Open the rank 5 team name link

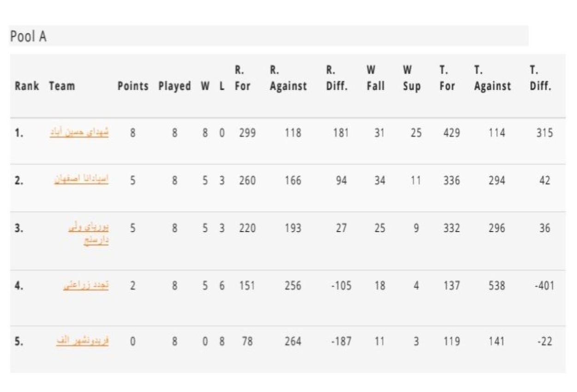point(82,342)
